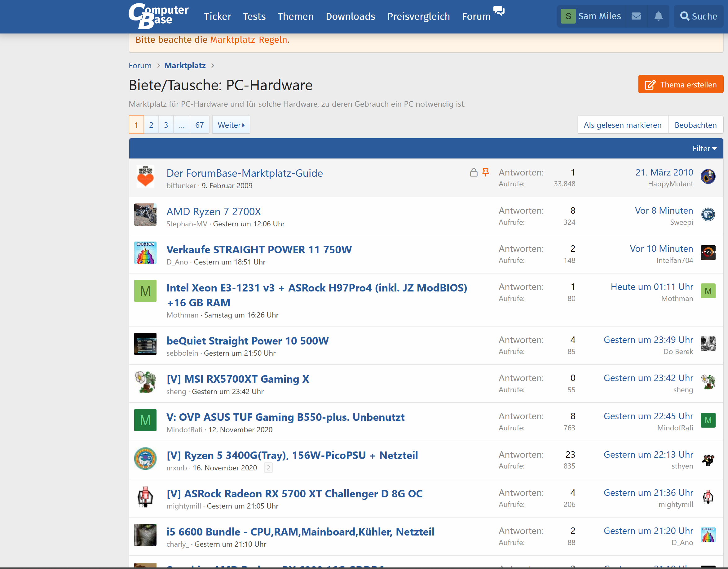Open the private messages envelope icon
The height and width of the screenshot is (569, 728).
tap(636, 16)
